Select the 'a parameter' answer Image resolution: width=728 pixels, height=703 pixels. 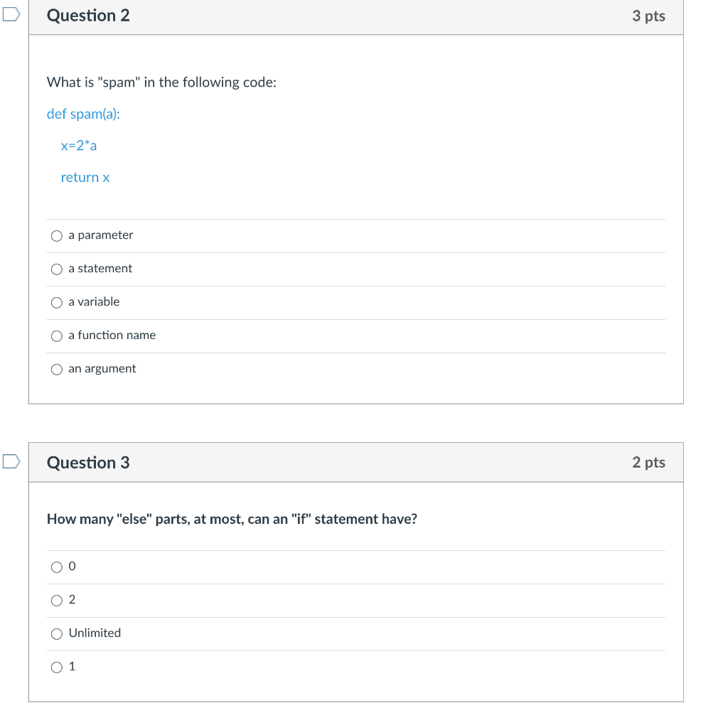(57, 236)
